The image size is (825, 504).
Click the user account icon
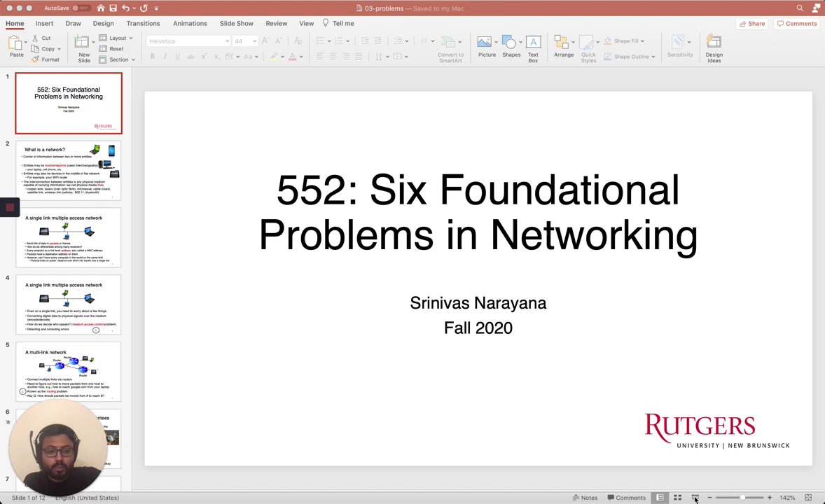click(x=817, y=8)
